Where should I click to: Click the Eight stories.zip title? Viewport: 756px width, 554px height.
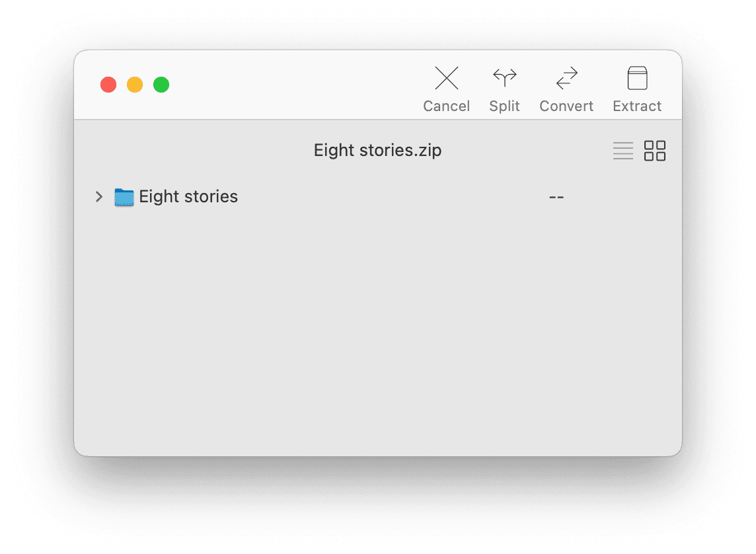377,151
